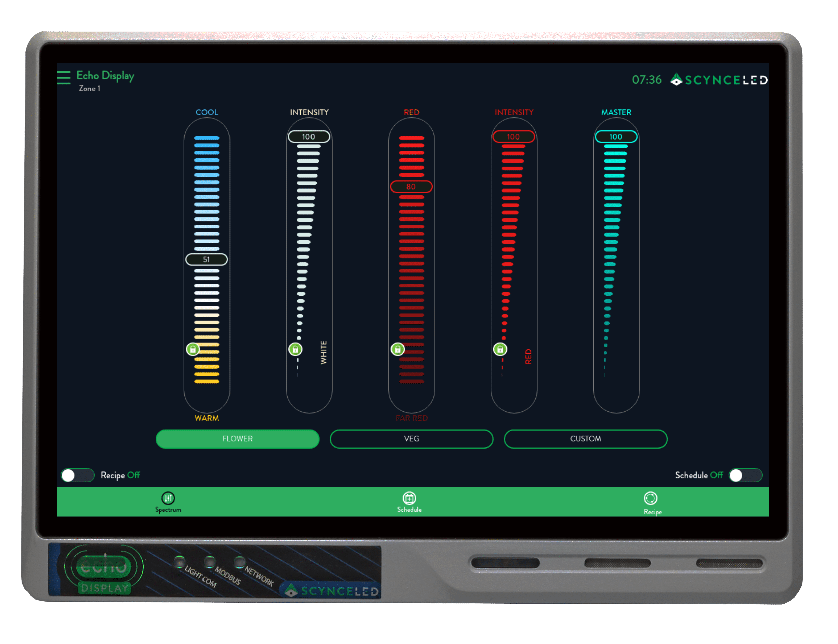Click the COOL label above first slider
838x644 pixels.
click(x=207, y=112)
